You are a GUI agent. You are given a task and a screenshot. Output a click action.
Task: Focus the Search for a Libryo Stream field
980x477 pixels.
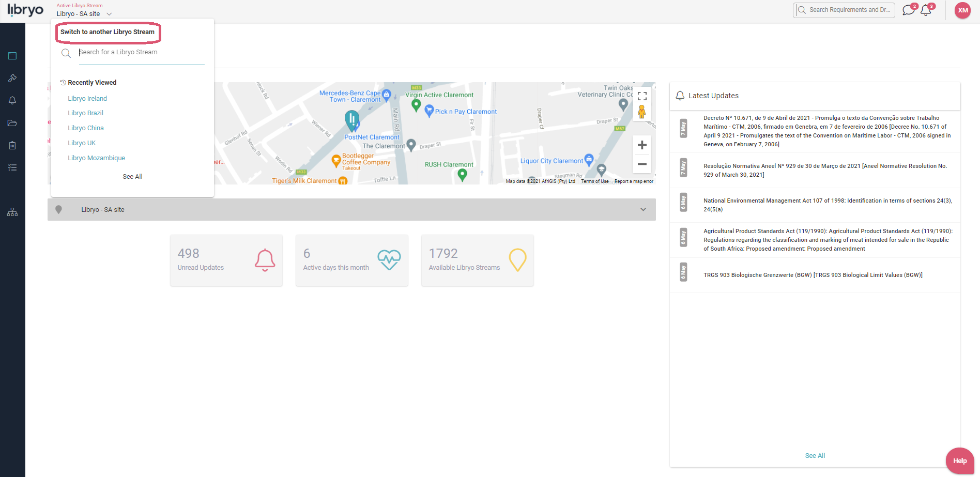[x=142, y=53]
